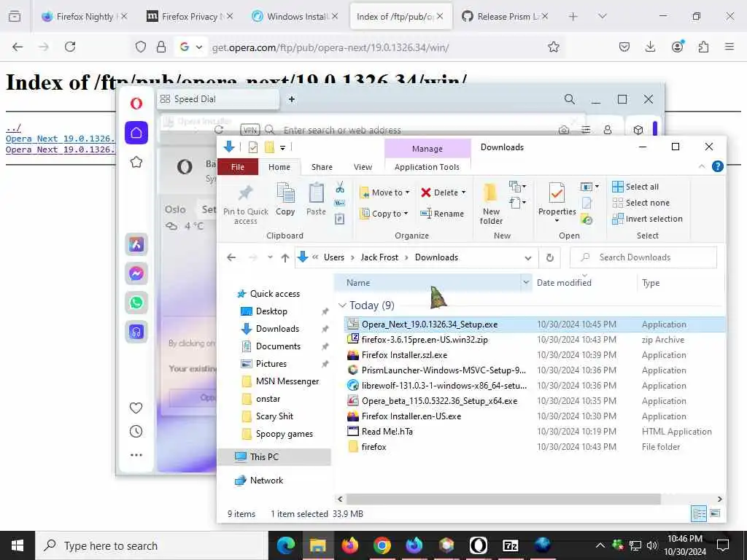Viewport: 747px width, 560px height.
Task: Open Firefox list all tabs chevron
Action: [x=602, y=16]
